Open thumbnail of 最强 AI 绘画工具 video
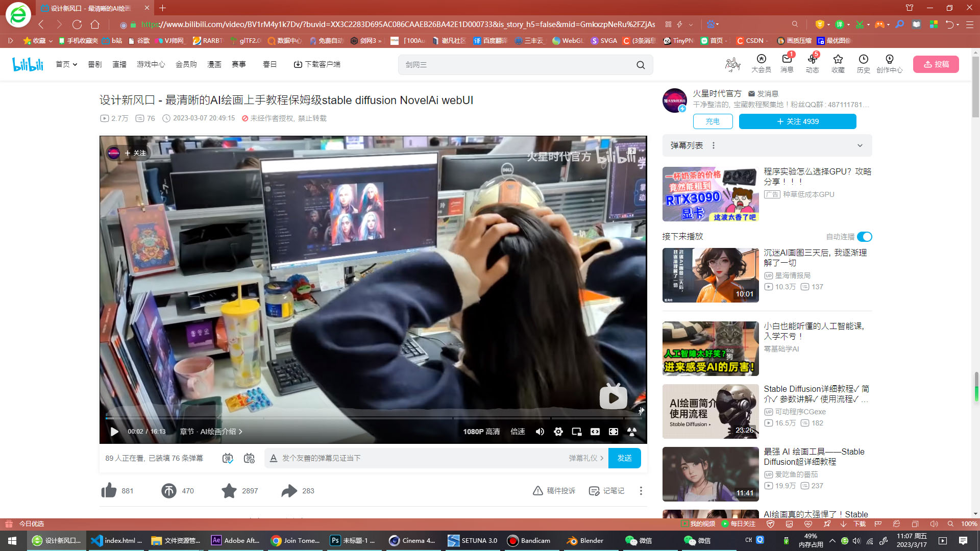The width and height of the screenshot is (980, 551). (x=710, y=474)
